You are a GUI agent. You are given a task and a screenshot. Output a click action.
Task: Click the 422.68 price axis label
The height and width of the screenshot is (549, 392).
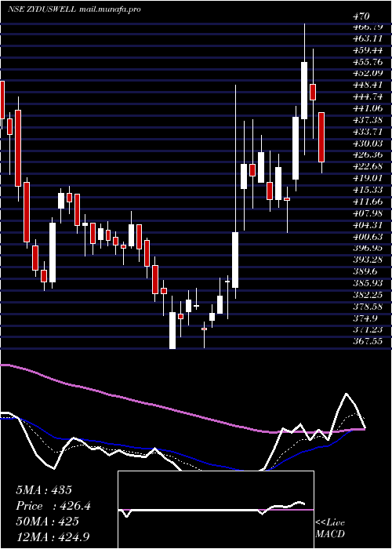click(368, 166)
